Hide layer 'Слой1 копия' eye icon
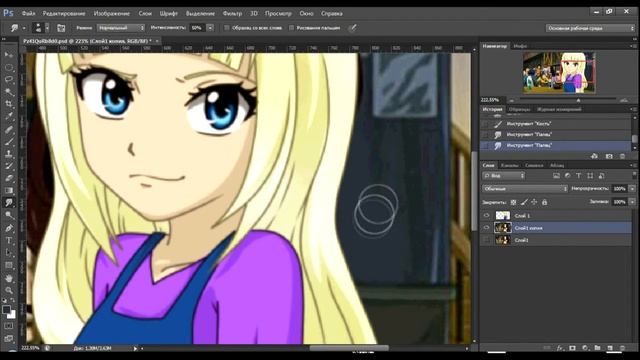Screen dimensions: 640x360 486,228
